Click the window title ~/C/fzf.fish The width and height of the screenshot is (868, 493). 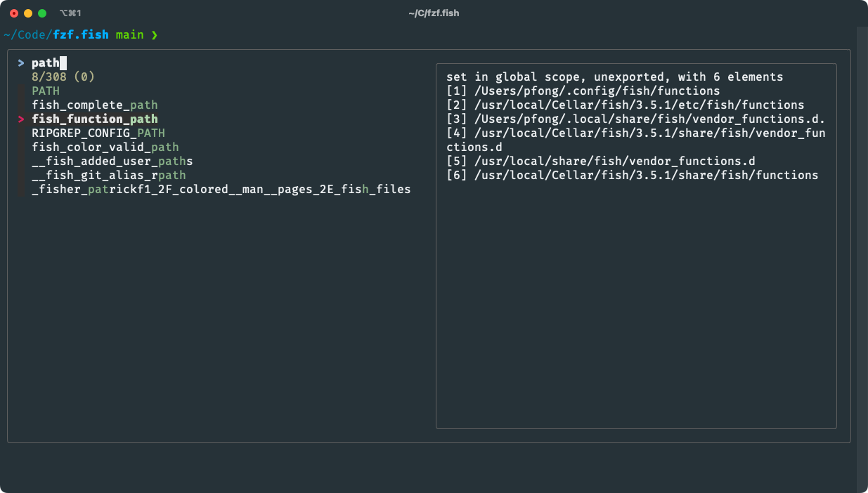coord(434,13)
